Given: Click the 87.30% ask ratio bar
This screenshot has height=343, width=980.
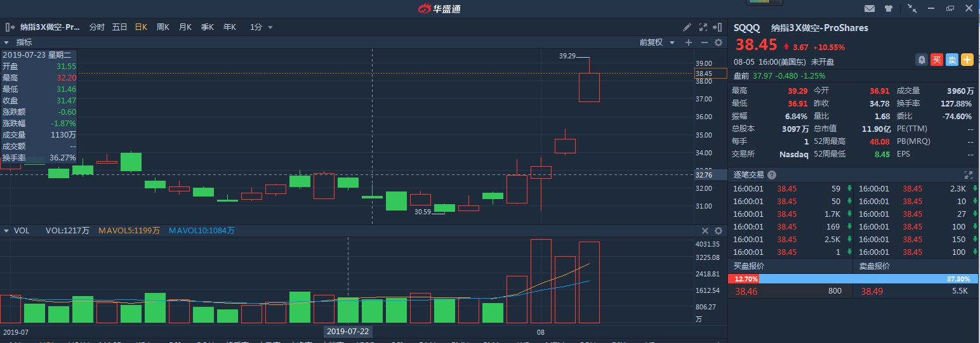Looking at the screenshot, I should (x=868, y=279).
